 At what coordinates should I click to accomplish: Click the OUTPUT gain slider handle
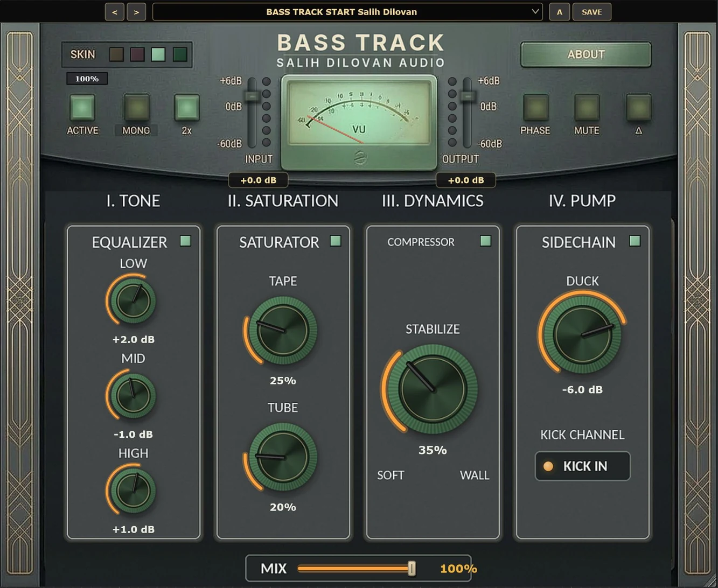[468, 96]
